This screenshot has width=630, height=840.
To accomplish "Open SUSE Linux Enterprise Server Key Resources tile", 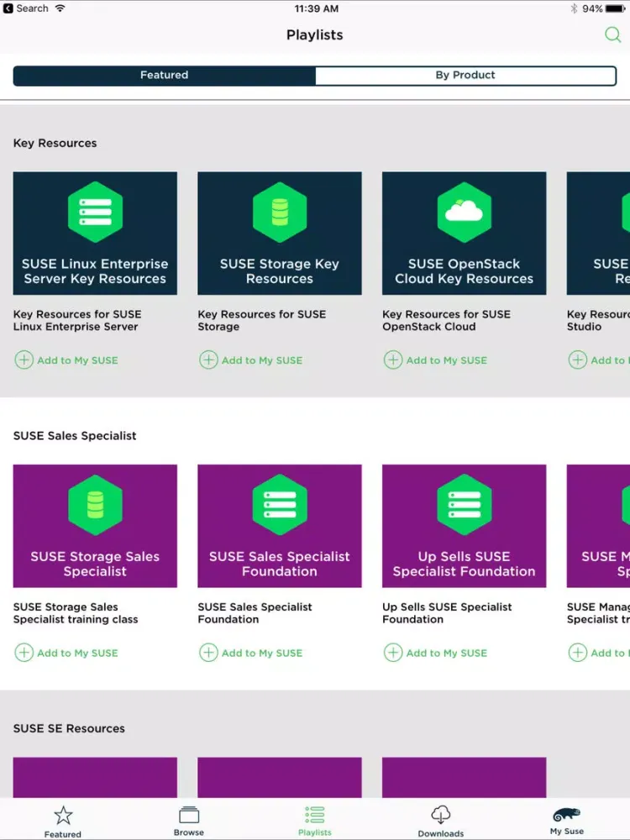I will (x=95, y=233).
